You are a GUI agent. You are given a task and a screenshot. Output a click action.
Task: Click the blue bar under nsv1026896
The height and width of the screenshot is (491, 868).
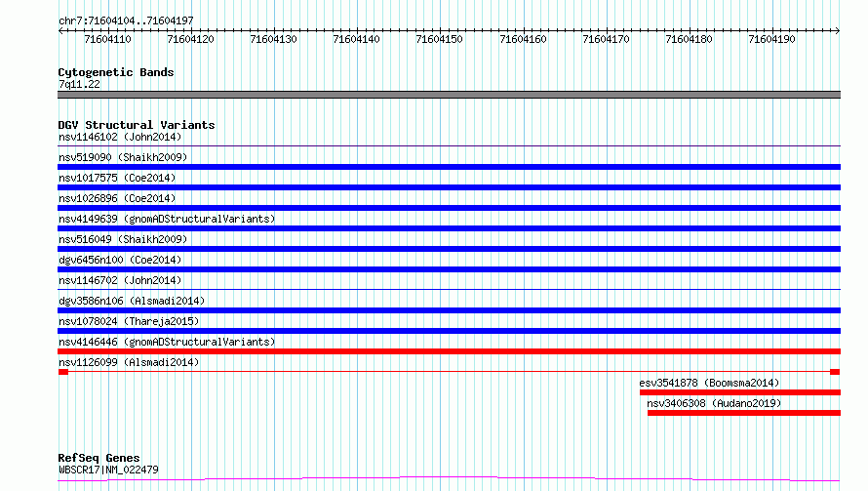click(449, 208)
